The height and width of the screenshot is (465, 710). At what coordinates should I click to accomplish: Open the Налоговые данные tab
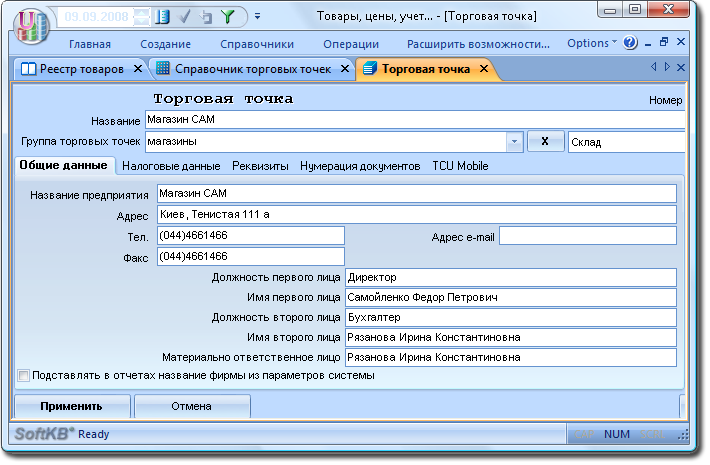click(171, 166)
